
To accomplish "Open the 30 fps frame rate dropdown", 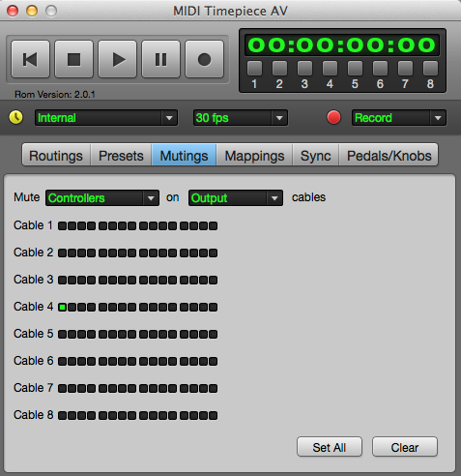I will pos(241,118).
